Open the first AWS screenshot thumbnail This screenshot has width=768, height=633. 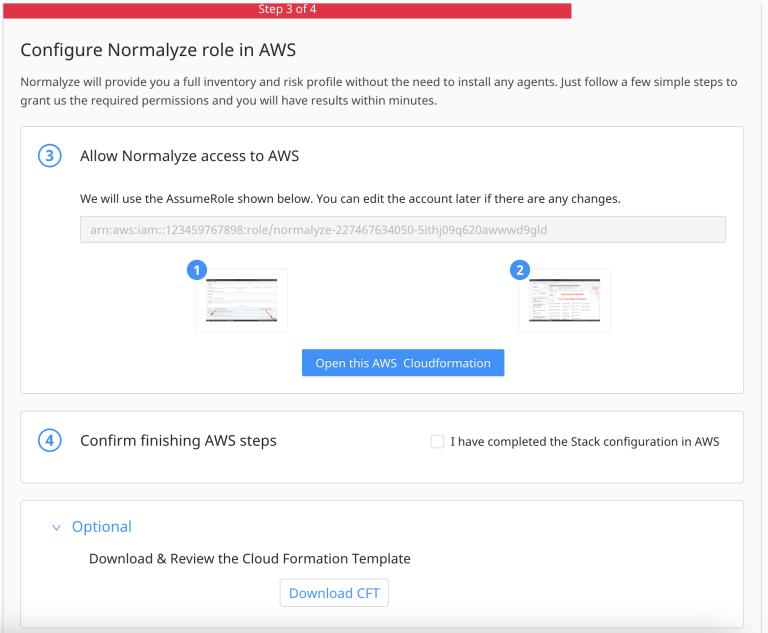(242, 300)
